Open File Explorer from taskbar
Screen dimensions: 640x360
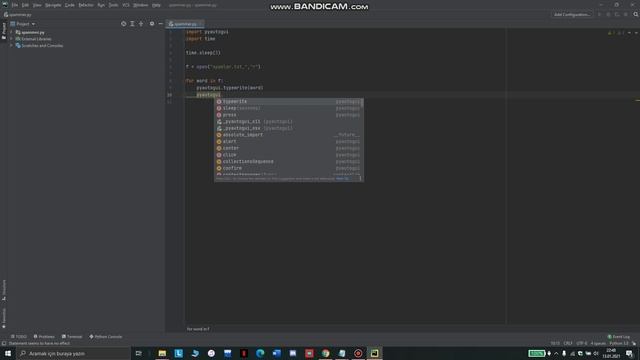[162, 353]
